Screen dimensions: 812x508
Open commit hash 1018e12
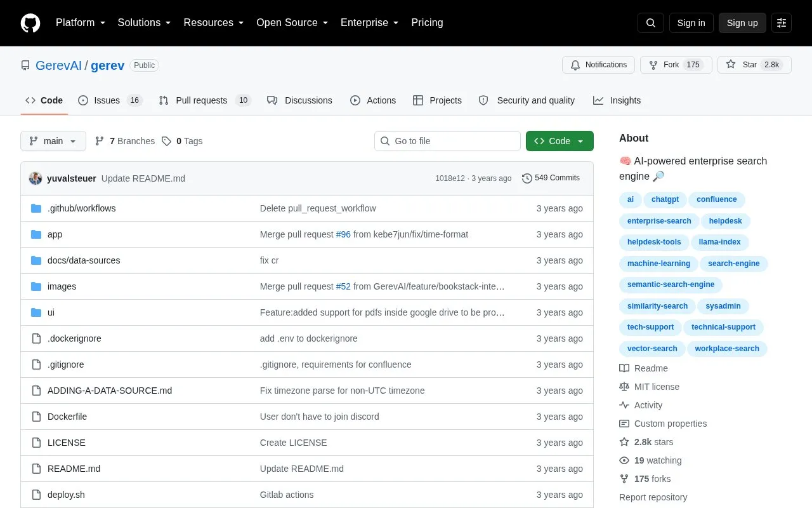[450, 178]
